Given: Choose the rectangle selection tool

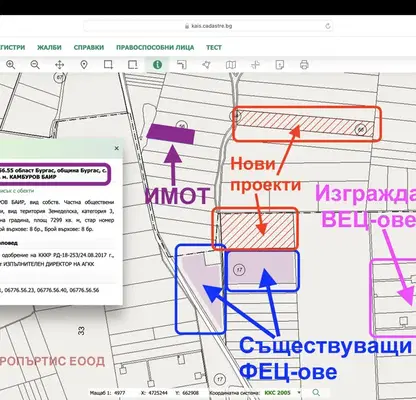Looking at the screenshot, I should tap(108, 65).
